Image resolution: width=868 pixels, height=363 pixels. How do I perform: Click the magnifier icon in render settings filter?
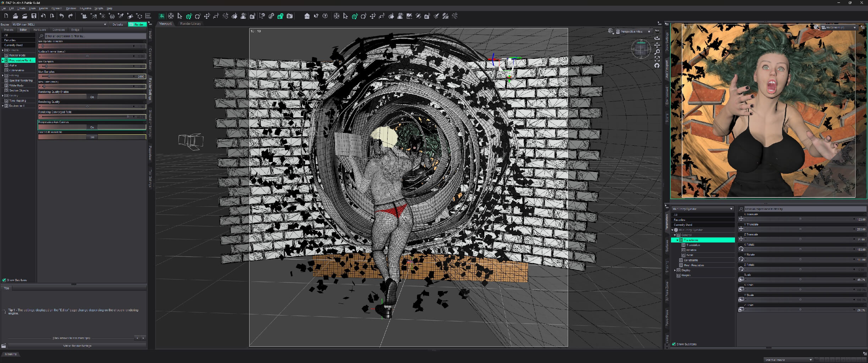(42, 36)
